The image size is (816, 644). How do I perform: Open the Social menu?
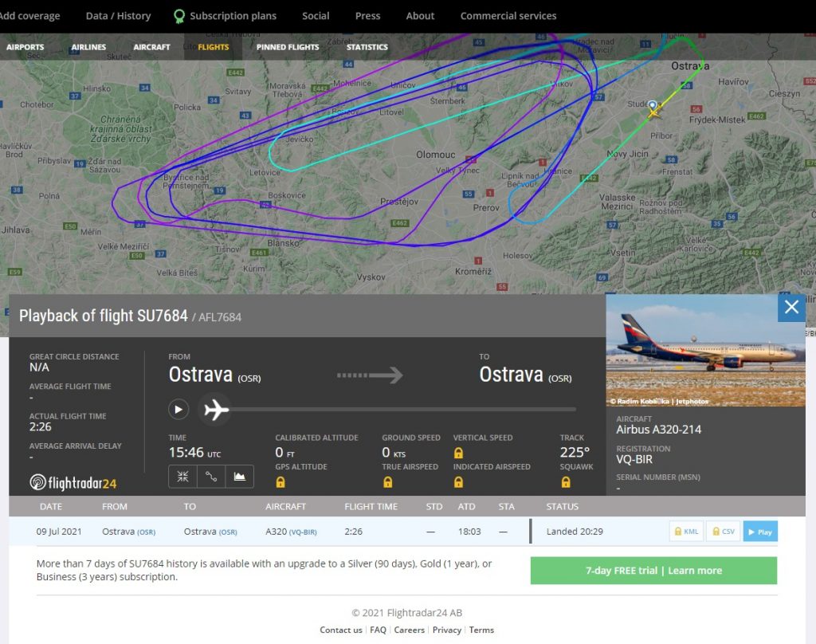(x=316, y=16)
